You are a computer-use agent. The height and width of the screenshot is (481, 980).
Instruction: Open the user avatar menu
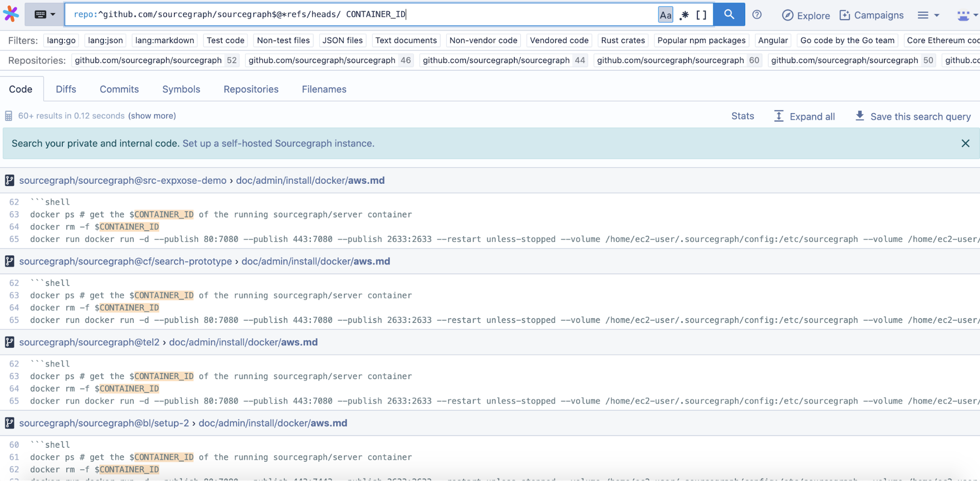[x=967, y=15]
